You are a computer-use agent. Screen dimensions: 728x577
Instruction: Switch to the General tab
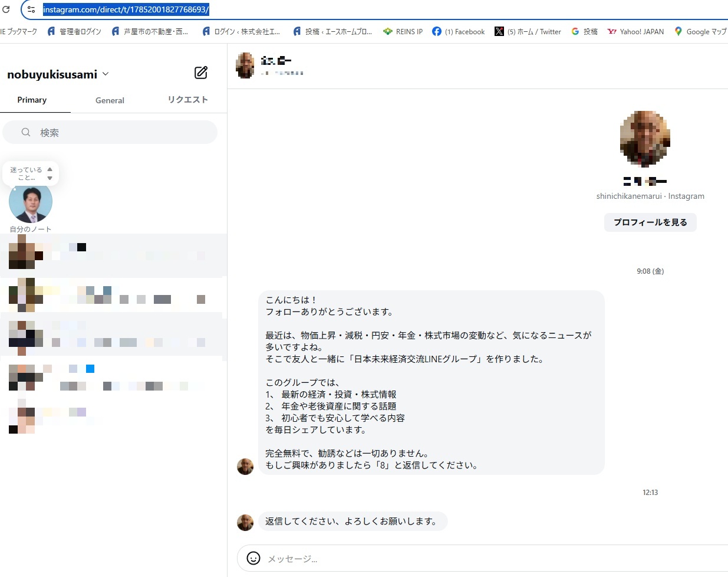[110, 100]
